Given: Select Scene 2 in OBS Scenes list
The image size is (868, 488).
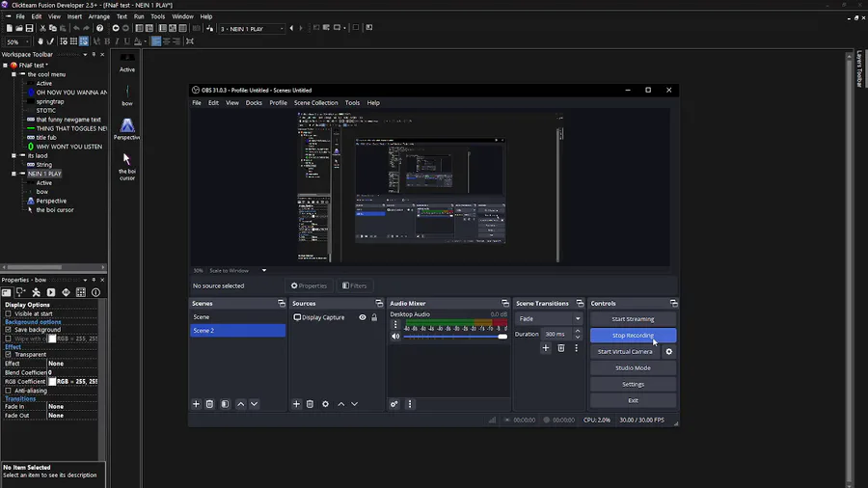Looking at the screenshot, I should click(237, 330).
